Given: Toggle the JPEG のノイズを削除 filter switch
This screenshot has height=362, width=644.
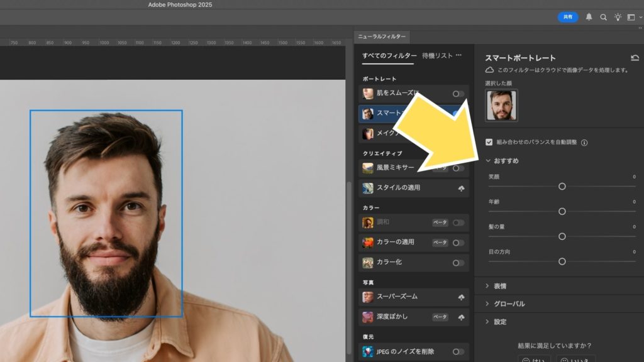Looking at the screenshot, I should pos(458,352).
